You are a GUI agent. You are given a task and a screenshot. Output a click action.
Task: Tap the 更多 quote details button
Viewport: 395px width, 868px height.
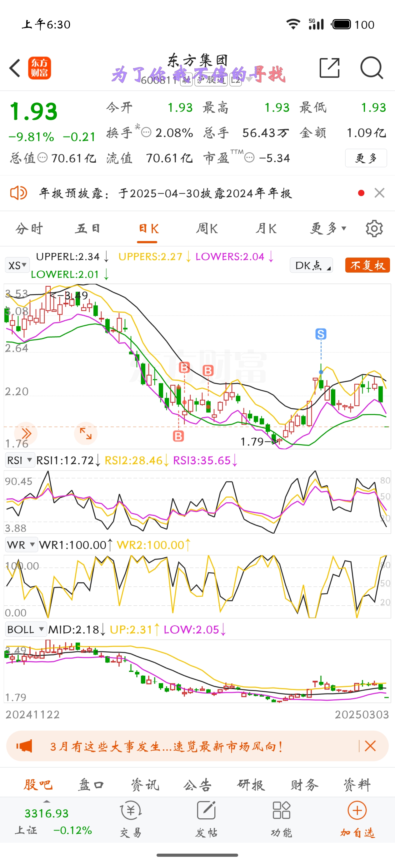[x=366, y=158]
